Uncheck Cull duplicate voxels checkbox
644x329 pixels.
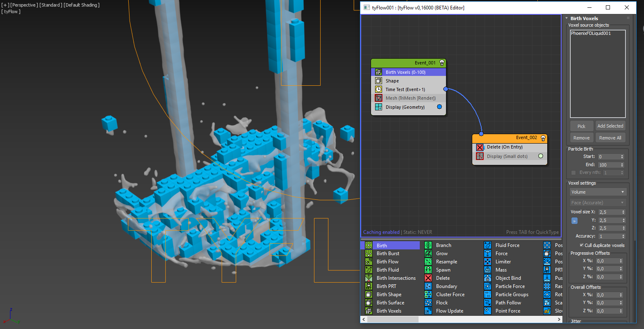[x=581, y=245]
